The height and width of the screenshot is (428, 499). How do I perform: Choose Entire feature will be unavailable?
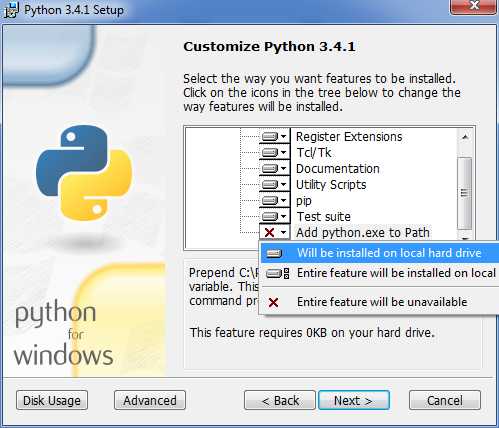coord(380,302)
